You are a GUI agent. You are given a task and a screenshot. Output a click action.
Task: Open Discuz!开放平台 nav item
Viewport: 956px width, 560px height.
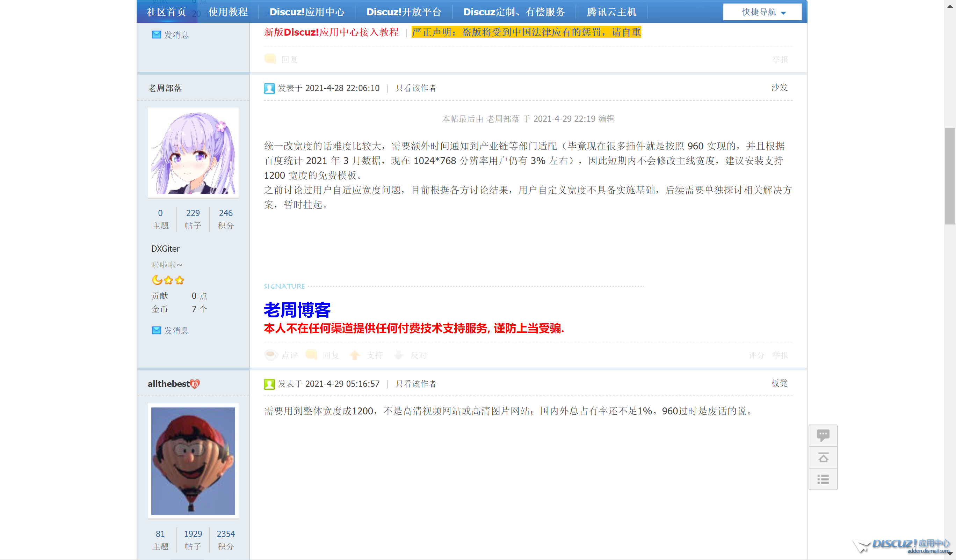pyautogui.click(x=404, y=12)
